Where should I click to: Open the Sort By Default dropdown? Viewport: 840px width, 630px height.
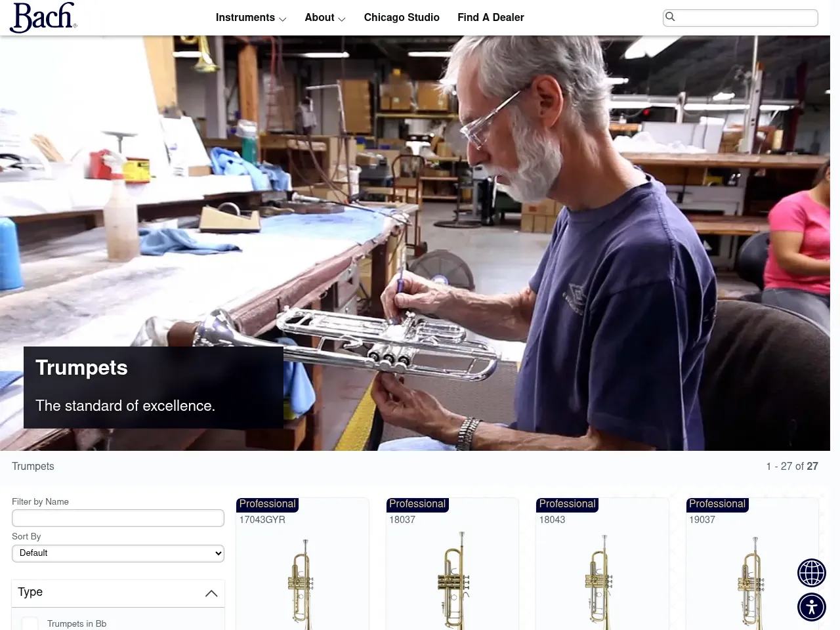coord(118,553)
